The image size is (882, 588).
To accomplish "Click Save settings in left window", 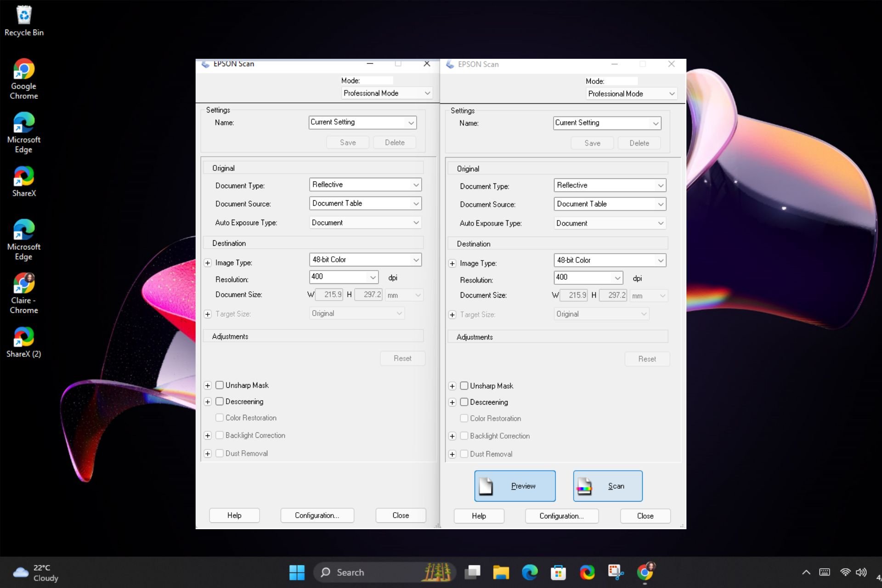I will pos(348,142).
